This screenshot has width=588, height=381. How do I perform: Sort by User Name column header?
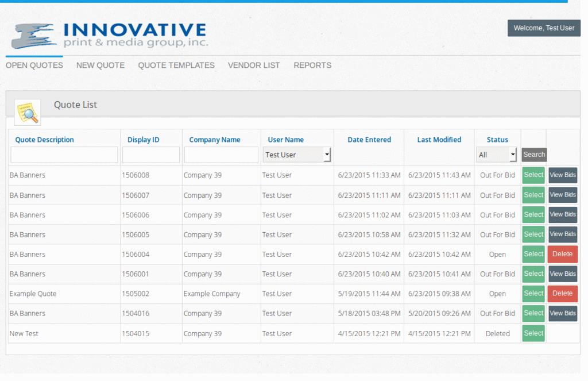coord(286,140)
